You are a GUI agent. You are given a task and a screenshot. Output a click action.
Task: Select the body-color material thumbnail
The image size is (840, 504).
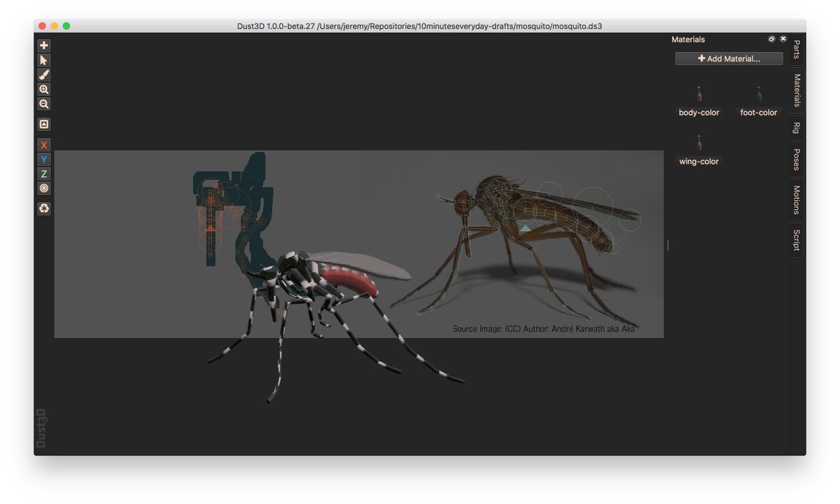point(699,94)
